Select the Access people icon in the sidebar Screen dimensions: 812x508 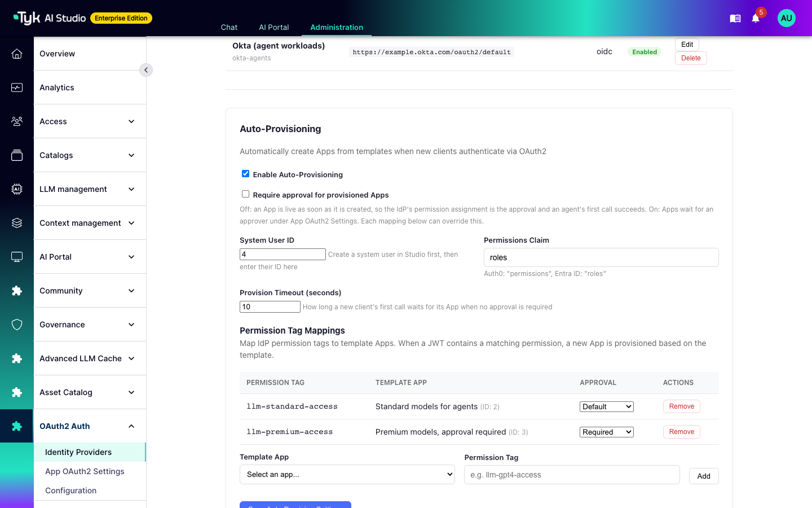point(17,121)
